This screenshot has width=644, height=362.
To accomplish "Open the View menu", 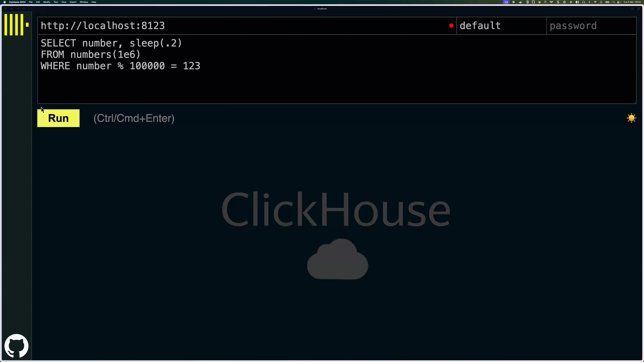I will (x=64, y=2).
